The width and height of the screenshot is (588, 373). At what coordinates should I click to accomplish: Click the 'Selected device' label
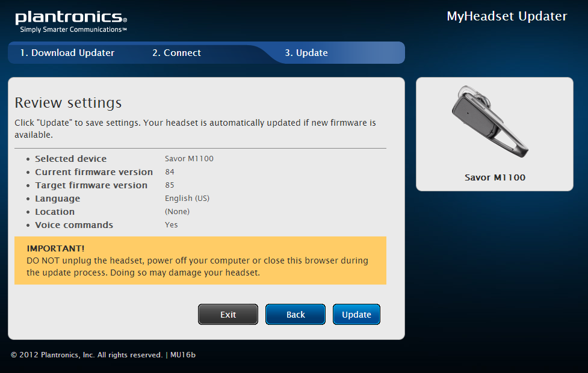pyautogui.click(x=71, y=159)
